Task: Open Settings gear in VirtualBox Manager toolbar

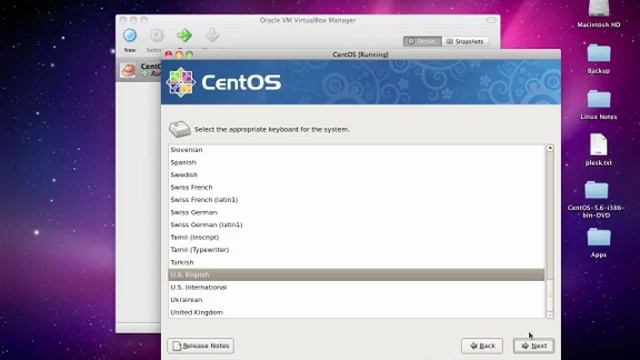Action: (156, 36)
